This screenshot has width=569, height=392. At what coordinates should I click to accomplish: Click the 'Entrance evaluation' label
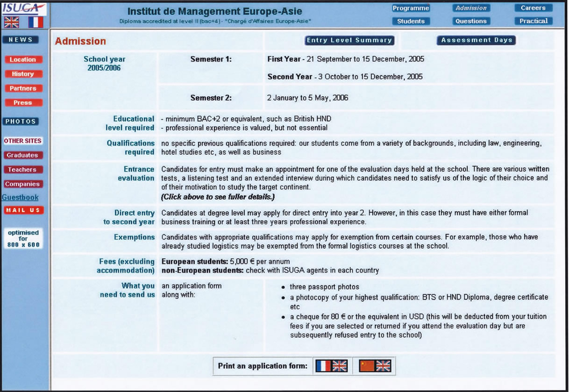coord(136,174)
